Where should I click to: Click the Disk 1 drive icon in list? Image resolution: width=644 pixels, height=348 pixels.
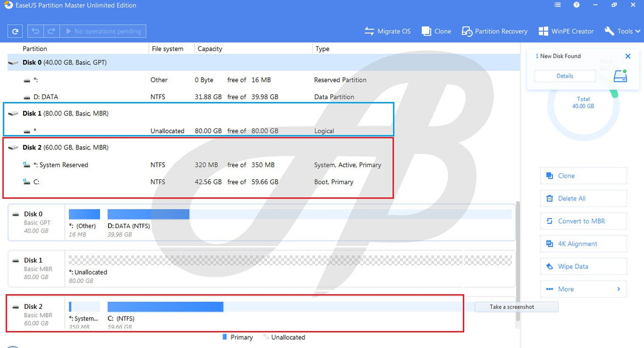coord(14,114)
